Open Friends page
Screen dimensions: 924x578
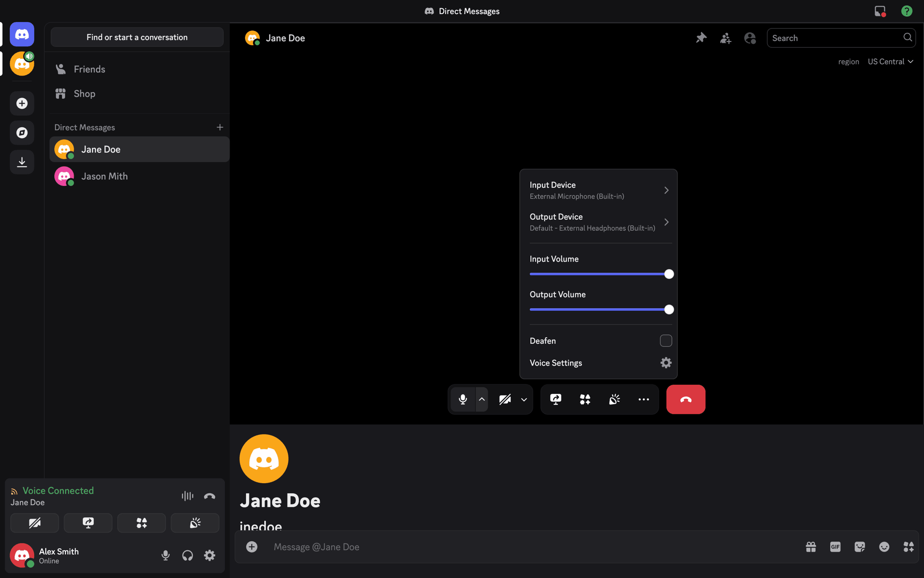pyautogui.click(x=140, y=69)
